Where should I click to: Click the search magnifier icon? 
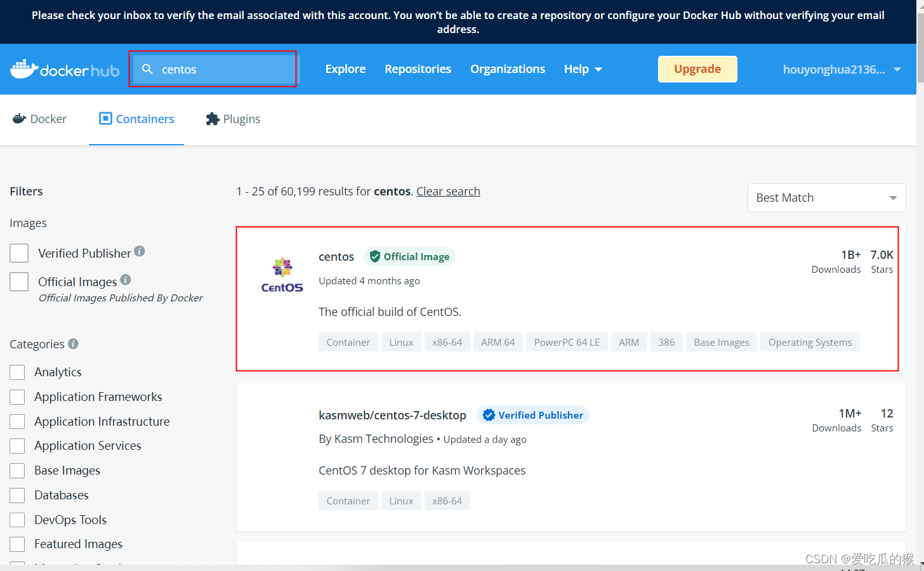147,69
